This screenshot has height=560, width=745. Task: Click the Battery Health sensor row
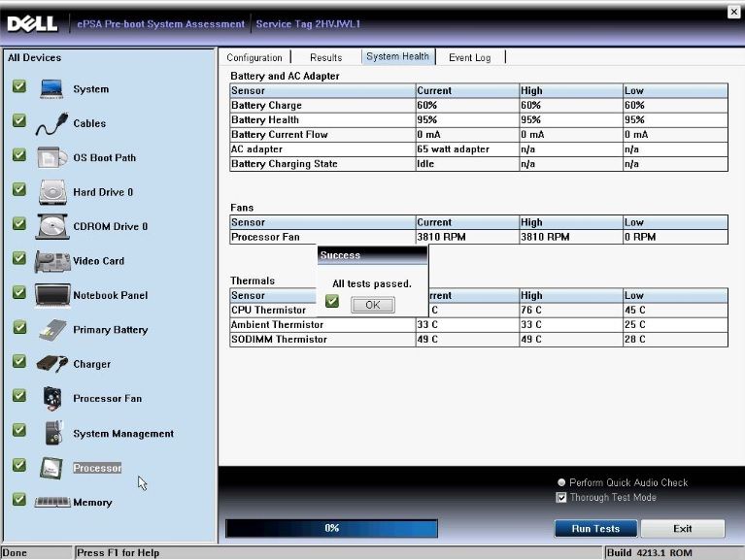479,120
